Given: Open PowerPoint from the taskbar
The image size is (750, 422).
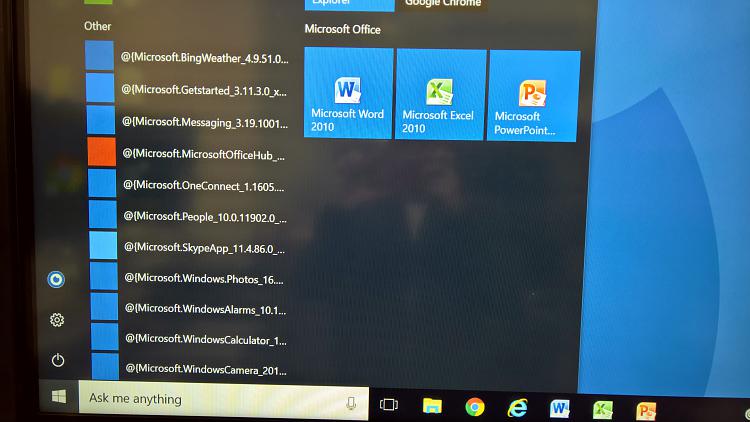Looking at the screenshot, I should [x=646, y=411].
